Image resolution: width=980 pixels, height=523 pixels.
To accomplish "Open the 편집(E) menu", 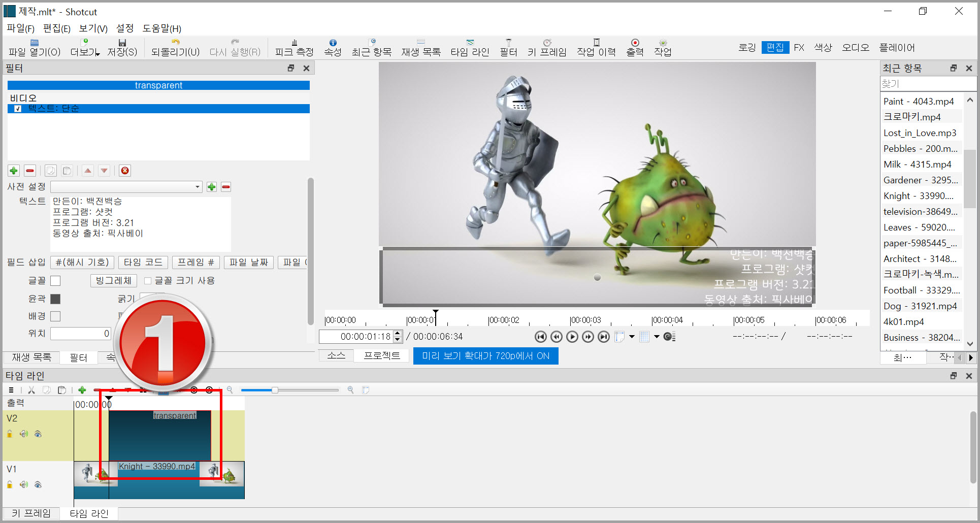I will click(x=56, y=28).
